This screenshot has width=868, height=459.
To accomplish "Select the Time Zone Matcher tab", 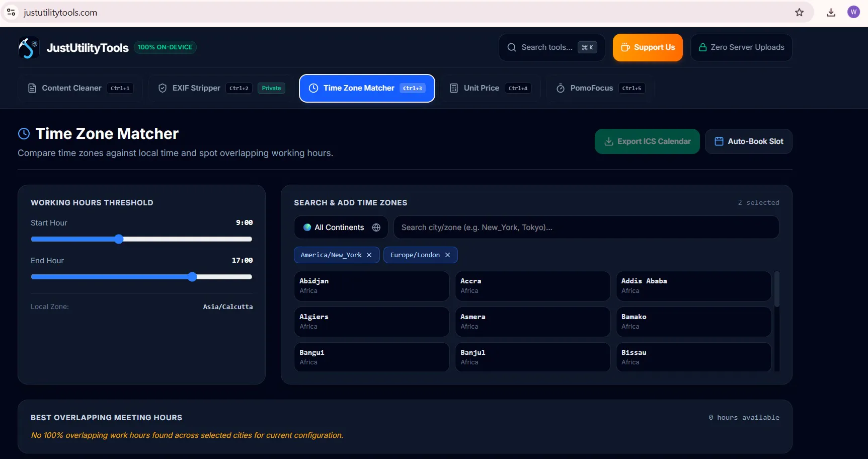I will (x=367, y=88).
